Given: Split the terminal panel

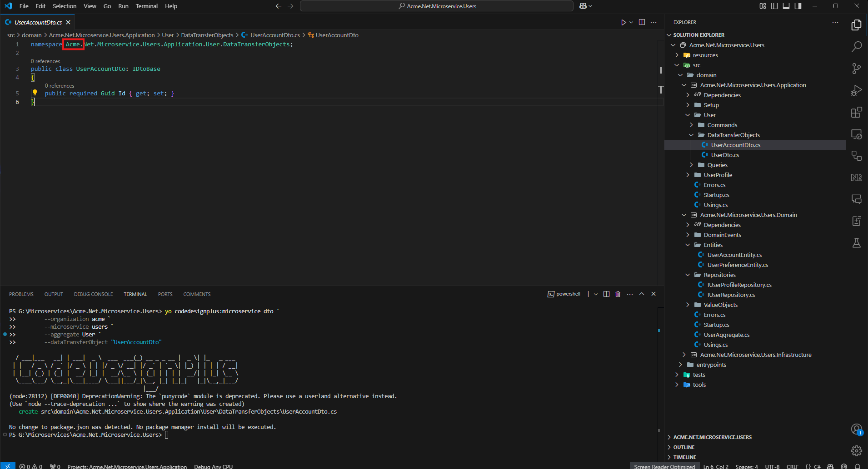Looking at the screenshot, I should click(606, 294).
